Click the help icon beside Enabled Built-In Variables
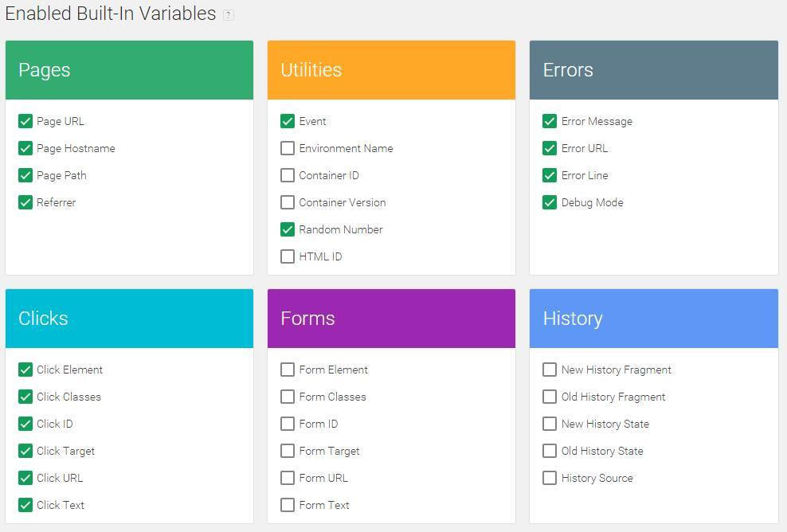The image size is (787, 532). coord(229,15)
